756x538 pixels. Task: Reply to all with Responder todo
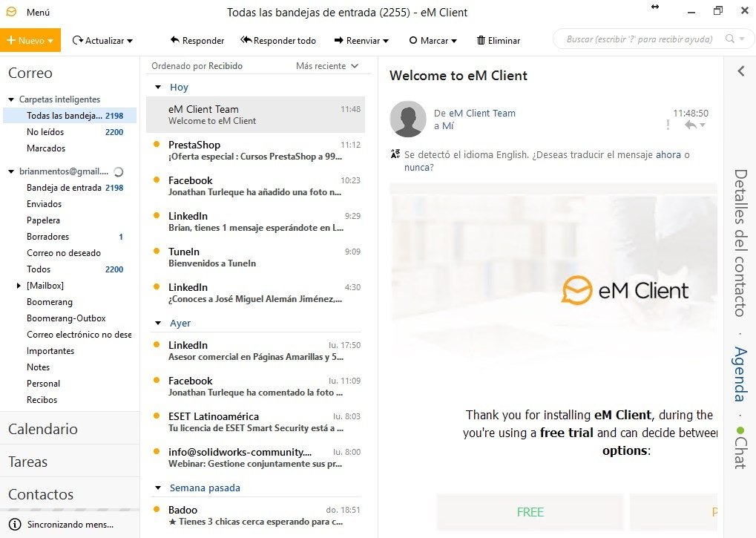(278, 41)
